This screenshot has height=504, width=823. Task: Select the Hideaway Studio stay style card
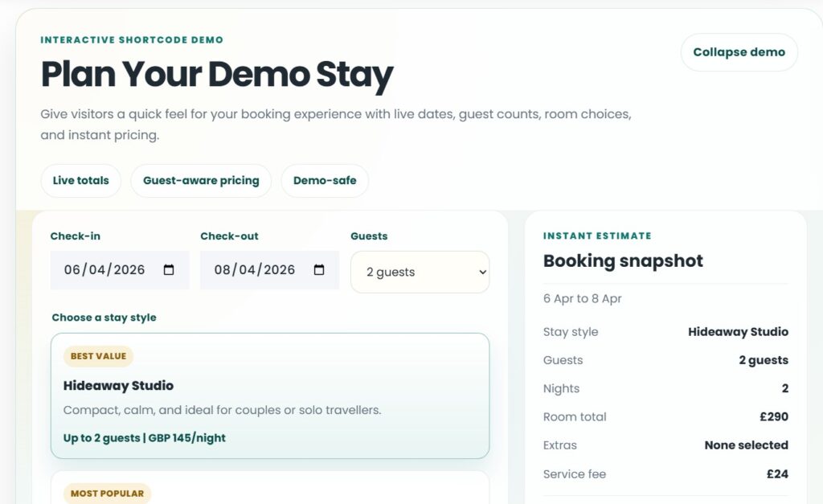270,395
